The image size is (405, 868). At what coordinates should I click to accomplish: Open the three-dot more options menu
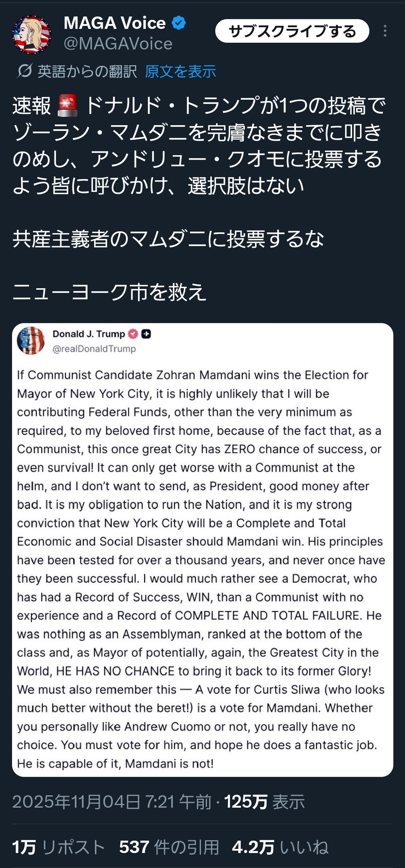coord(385,31)
